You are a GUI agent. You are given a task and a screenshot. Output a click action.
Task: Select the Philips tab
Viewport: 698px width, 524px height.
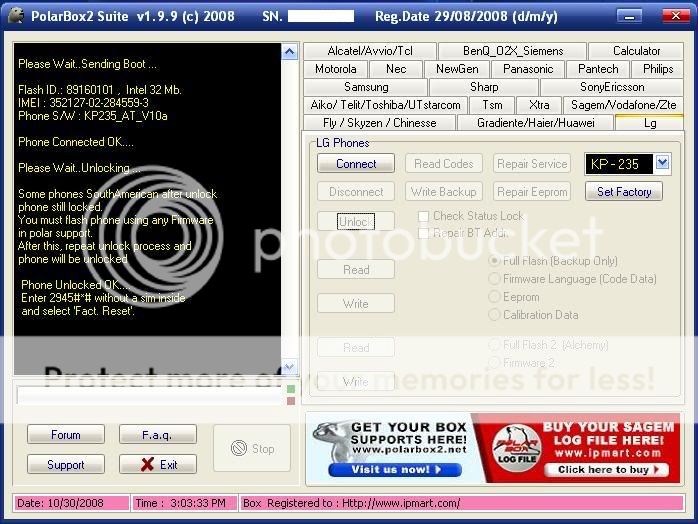click(658, 69)
